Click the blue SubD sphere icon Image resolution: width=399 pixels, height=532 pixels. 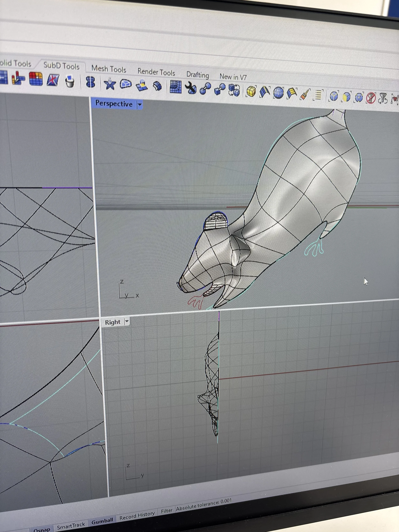click(x=279, y=93)
